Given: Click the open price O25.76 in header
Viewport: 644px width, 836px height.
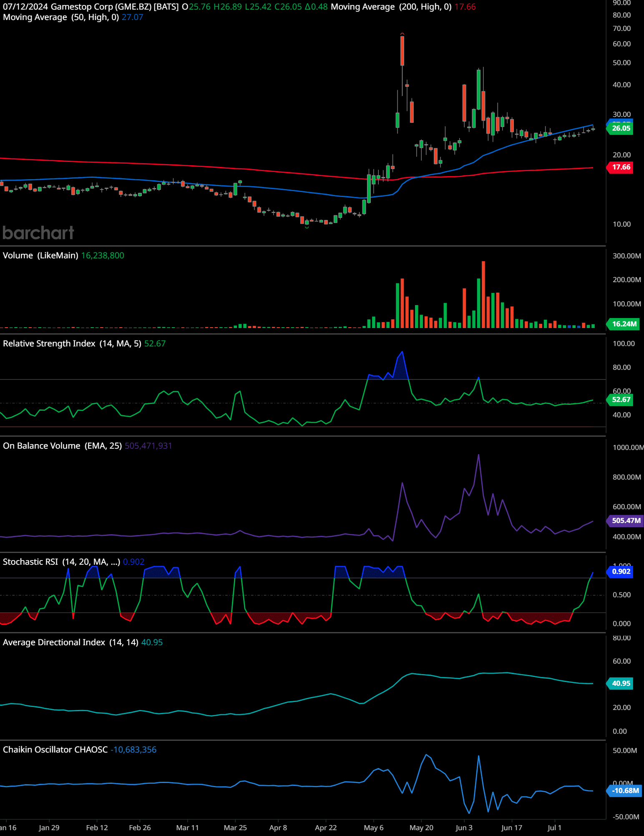Looking at the screenshot, I should tap(196, 7).
